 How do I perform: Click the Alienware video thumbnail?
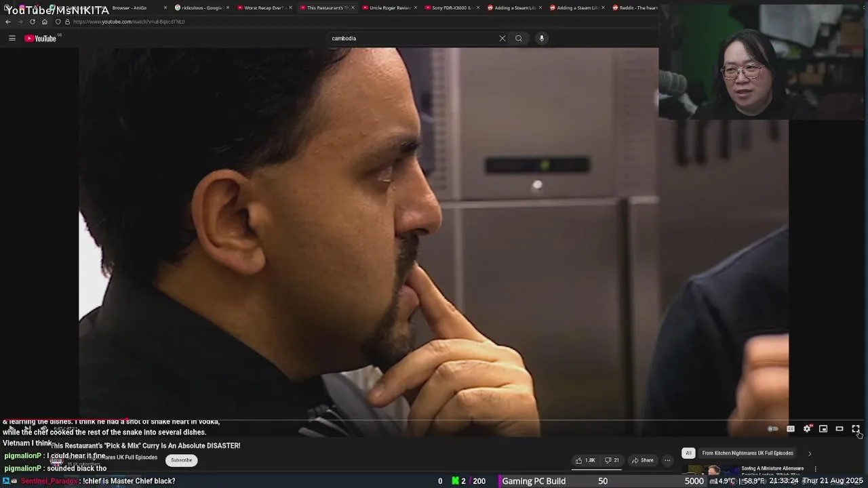point(711,470)
